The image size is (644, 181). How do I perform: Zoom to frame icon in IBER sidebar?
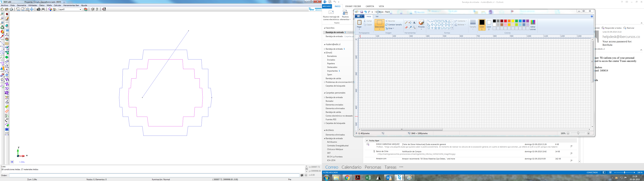click(2, 23)
